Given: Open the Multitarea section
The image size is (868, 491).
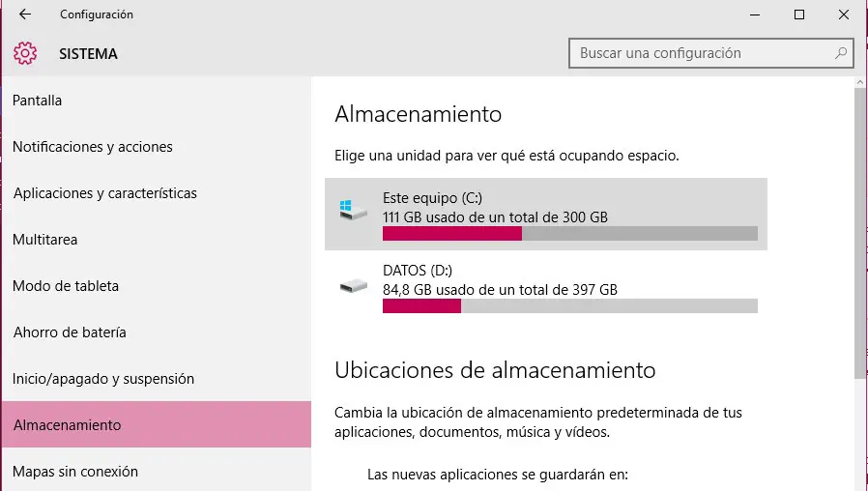Looking at the screenshot, I should [45, 240].
